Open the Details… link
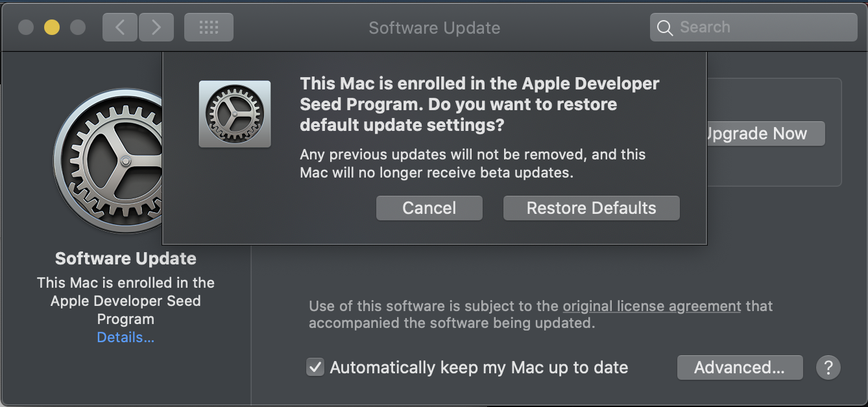The image size is (868, 407). click(x=125, y=337)
